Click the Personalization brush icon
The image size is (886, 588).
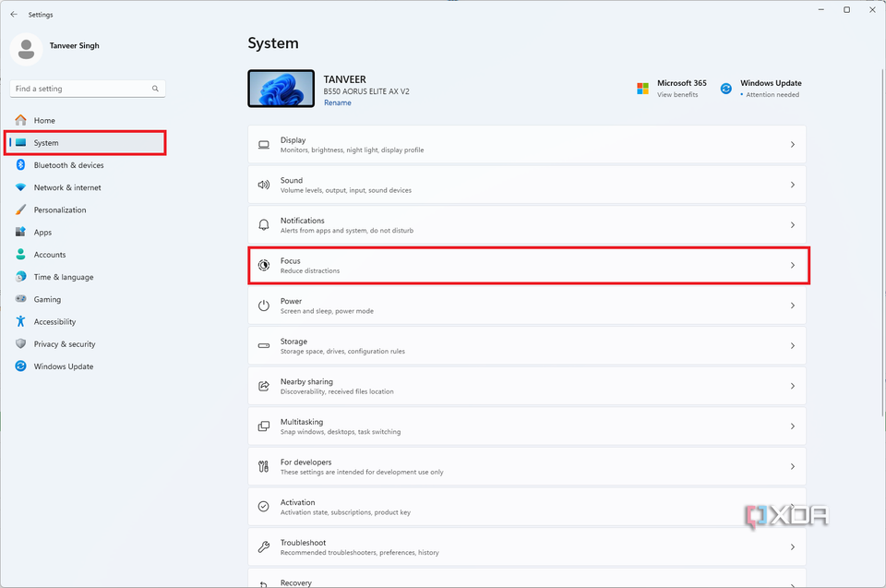20,210
